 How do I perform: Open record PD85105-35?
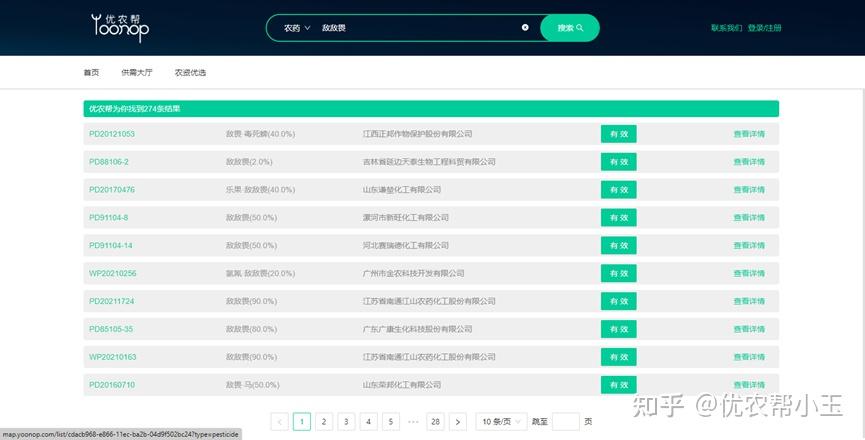pos(111,329)
